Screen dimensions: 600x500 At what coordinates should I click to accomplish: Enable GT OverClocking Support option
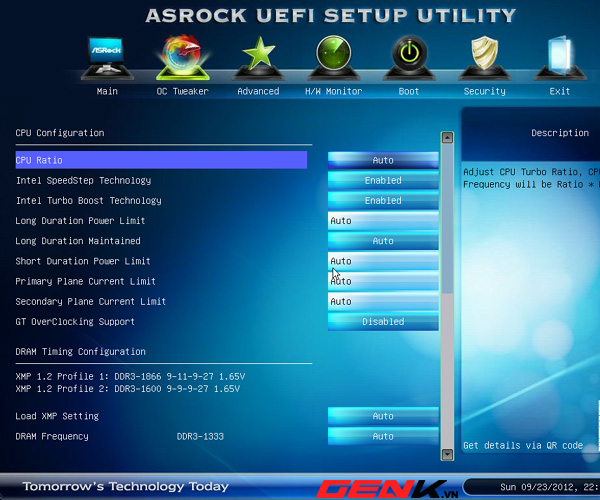click(x=383, y=322)
